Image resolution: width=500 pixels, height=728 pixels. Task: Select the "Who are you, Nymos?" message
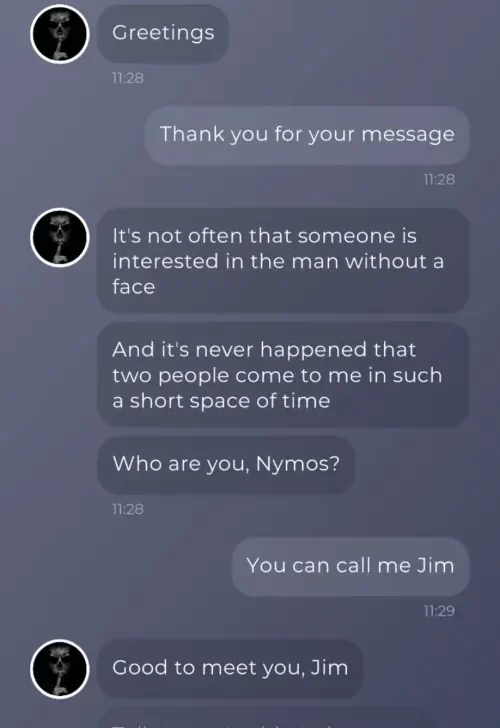coord(226,464)
